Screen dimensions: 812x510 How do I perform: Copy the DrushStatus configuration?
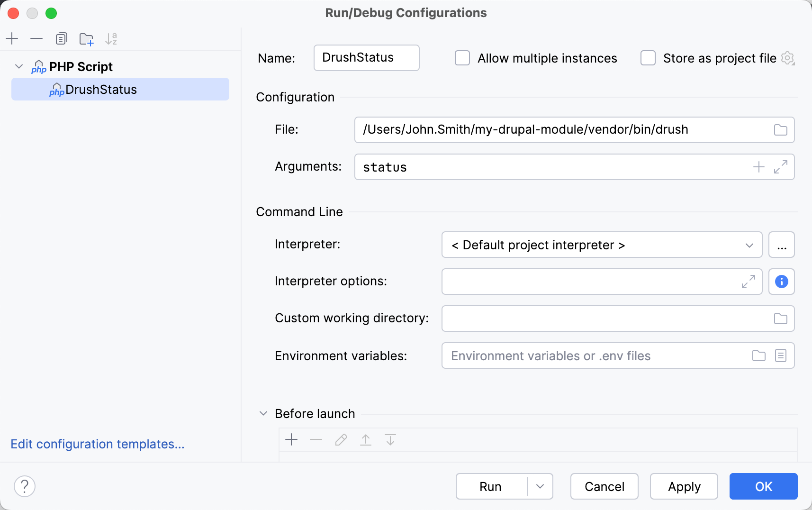coord(61,38)
